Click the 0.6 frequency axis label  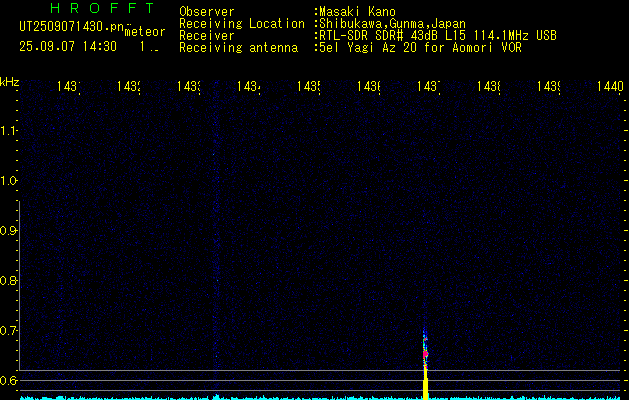pos(8,380)
